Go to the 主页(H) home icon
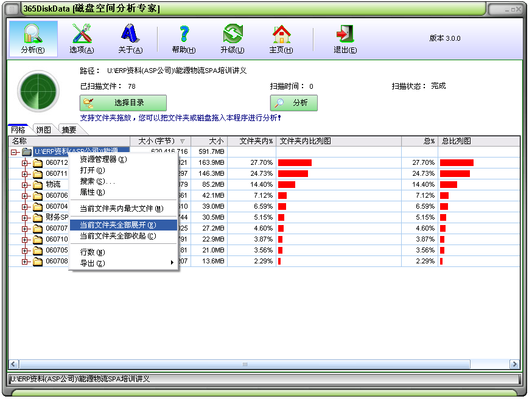Image resolution: width=532 pixels, height=399 pixels. coord(281,39)
